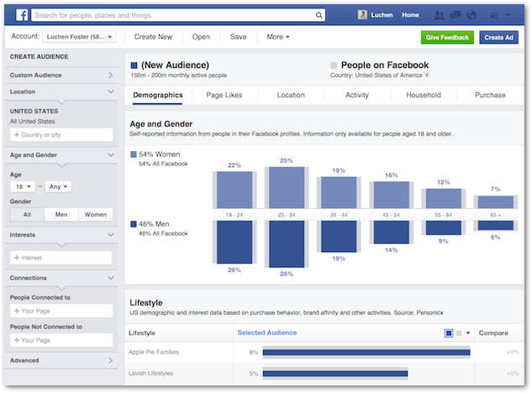Image resolution: width=532 pixels, height=393 pixels.
Task: Open maximum age Any dropdown
Action: [58, 186]
